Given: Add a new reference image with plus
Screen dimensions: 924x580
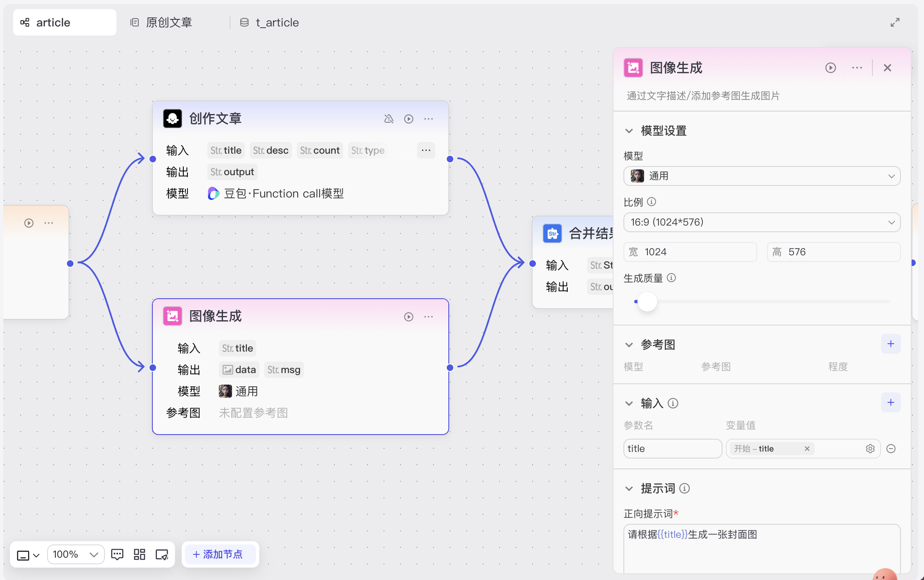Looking at the screenshot, I should click(x=891, y=344).
